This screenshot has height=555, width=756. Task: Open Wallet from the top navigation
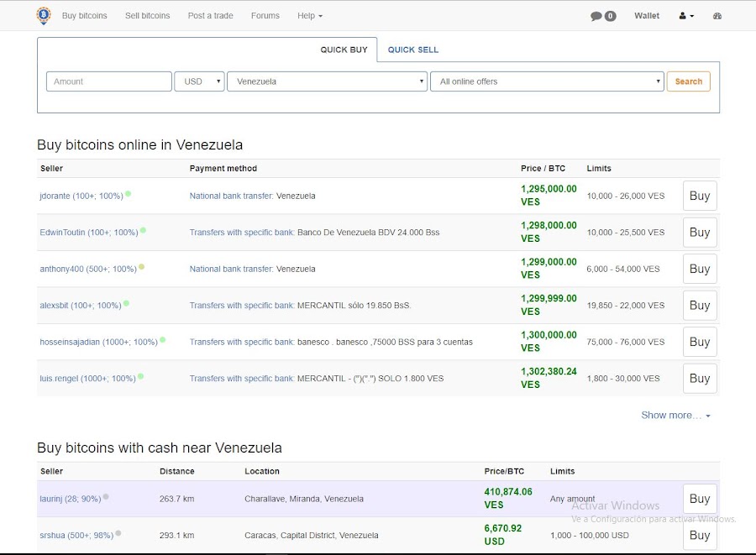tap(647, 16)
